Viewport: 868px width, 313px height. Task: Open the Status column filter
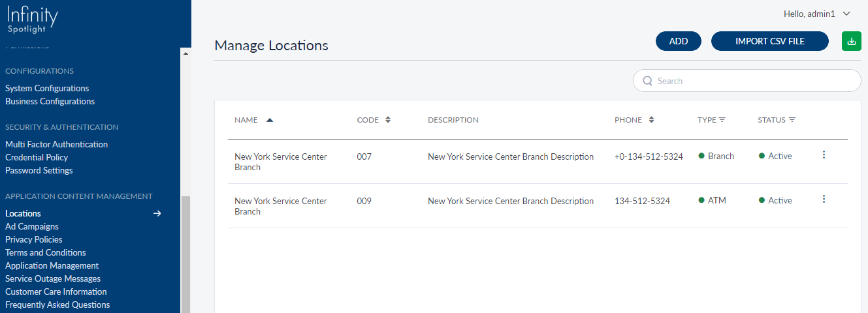(x=792, y=120)
